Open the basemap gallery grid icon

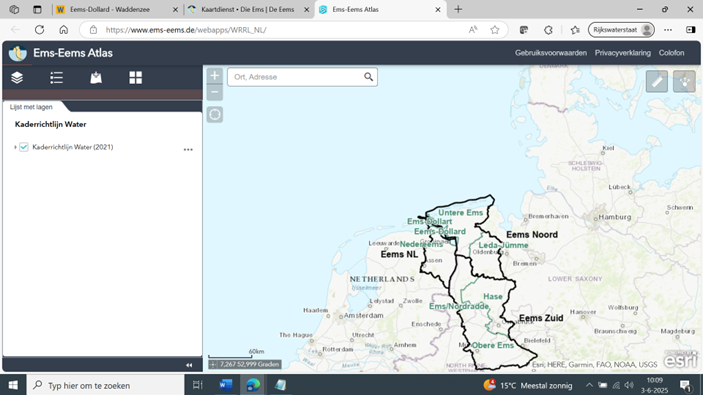coord(135,78)
